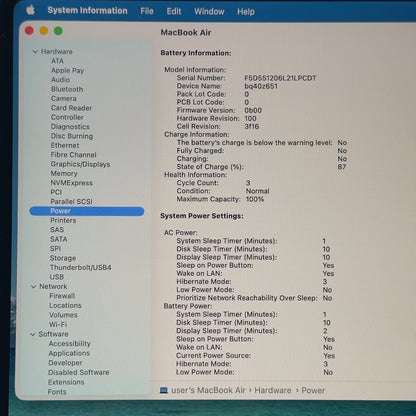The width and height of the screenshot is (416, 416).
Task: Click the Cycle Count label
Action: 198,183
